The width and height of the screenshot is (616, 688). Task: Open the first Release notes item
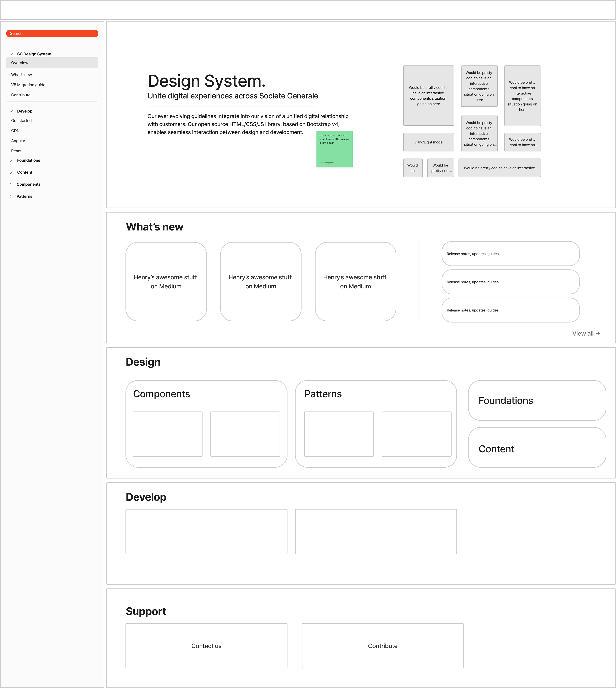click(x=511, y=254)
